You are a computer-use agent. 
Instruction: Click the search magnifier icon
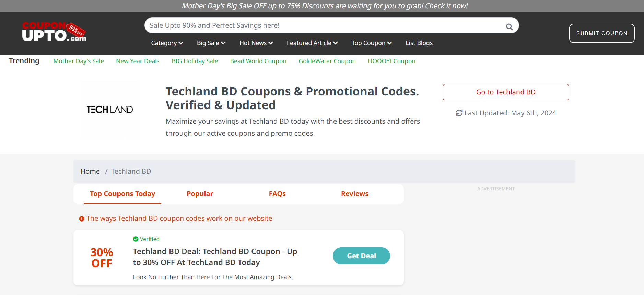(x=509, y=26)
